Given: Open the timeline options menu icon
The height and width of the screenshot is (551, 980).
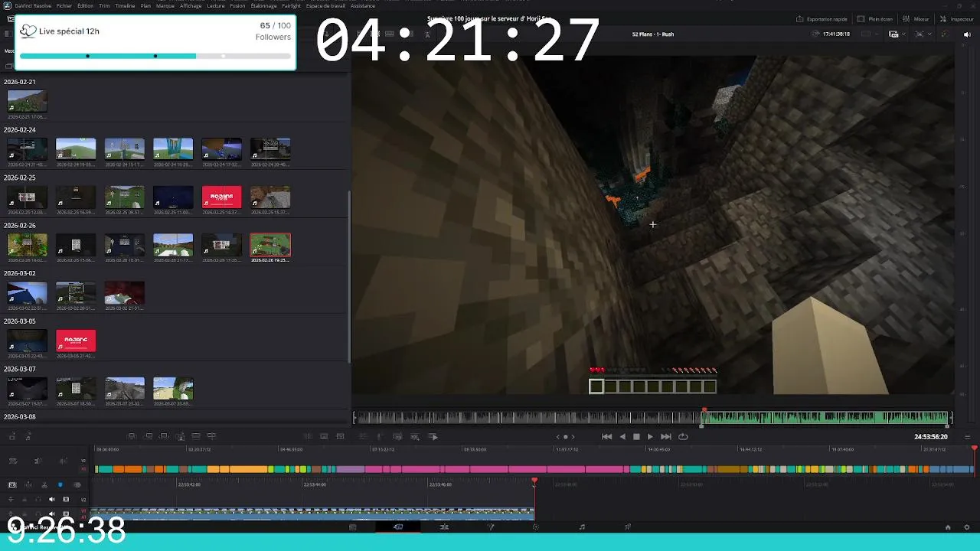Looking at the screenshot, I should coord(967,436).
